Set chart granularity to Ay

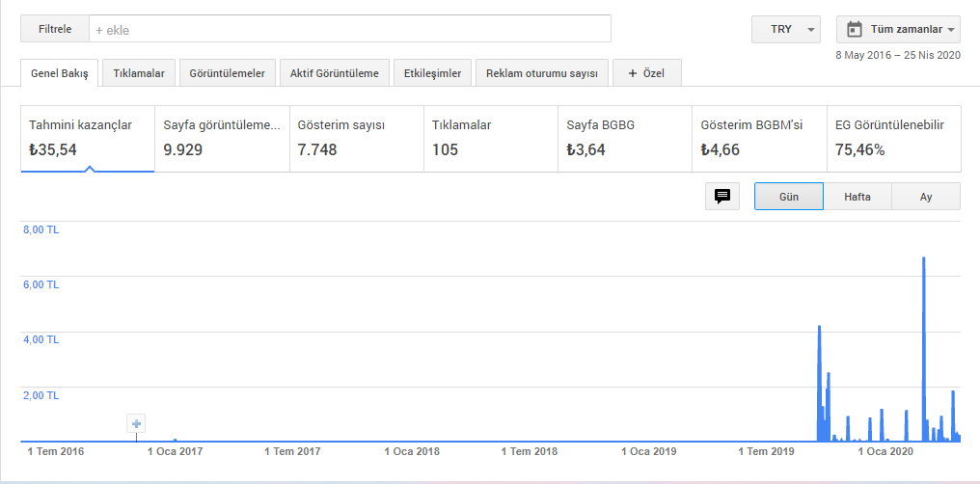tap(926, 196)
